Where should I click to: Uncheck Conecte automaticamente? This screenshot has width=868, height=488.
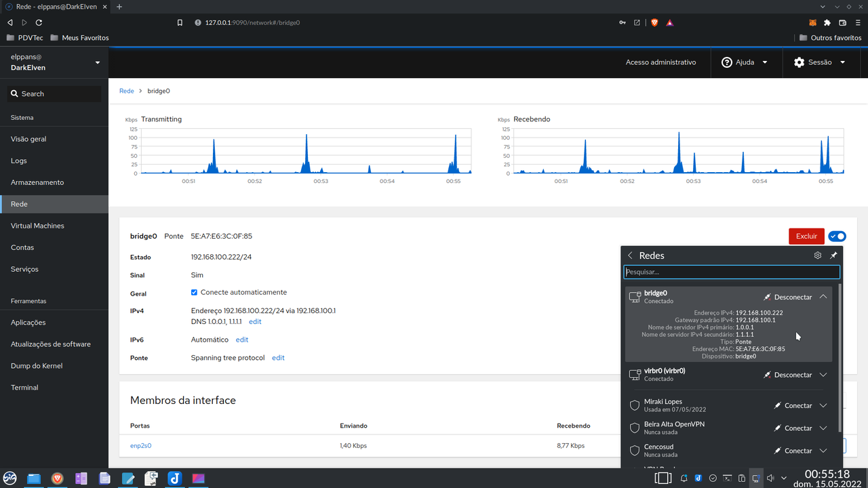(x=194, y=292)
